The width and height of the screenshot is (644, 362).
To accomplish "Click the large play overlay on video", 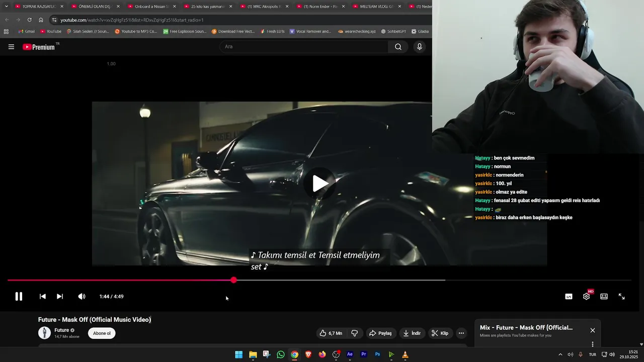I will tap(320, 184).
